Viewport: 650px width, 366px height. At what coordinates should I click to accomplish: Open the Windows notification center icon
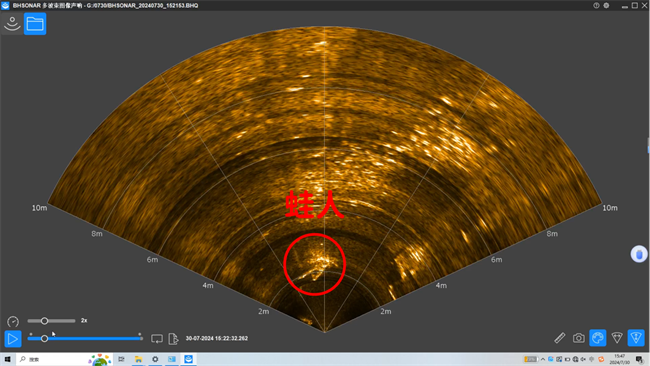click(640, 359)
